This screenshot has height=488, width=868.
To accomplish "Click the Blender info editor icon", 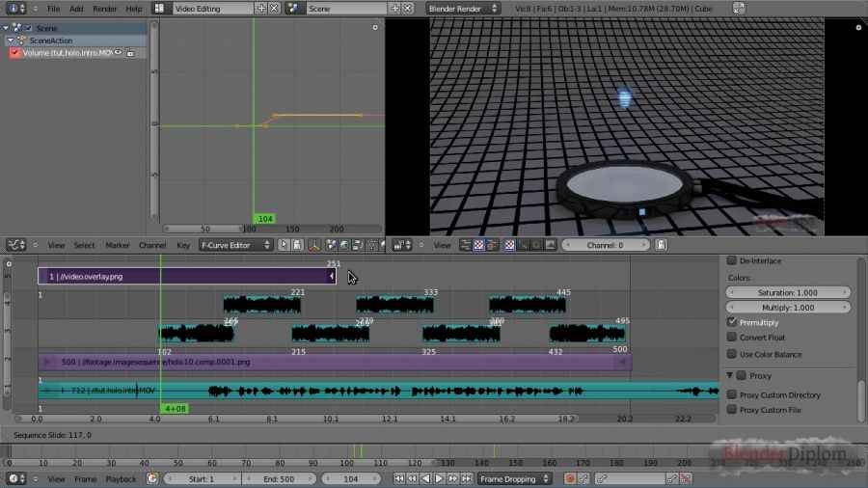I will (13, 8).
